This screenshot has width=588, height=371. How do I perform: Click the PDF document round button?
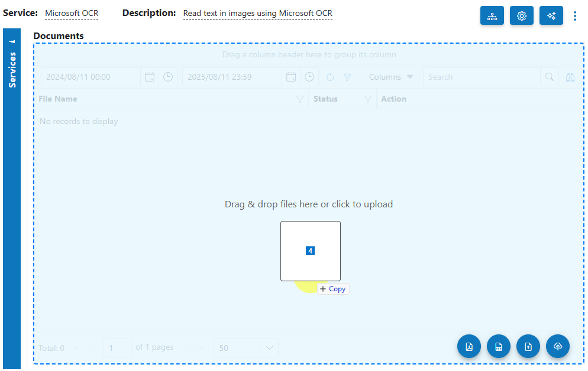click(x=469, y=346)
